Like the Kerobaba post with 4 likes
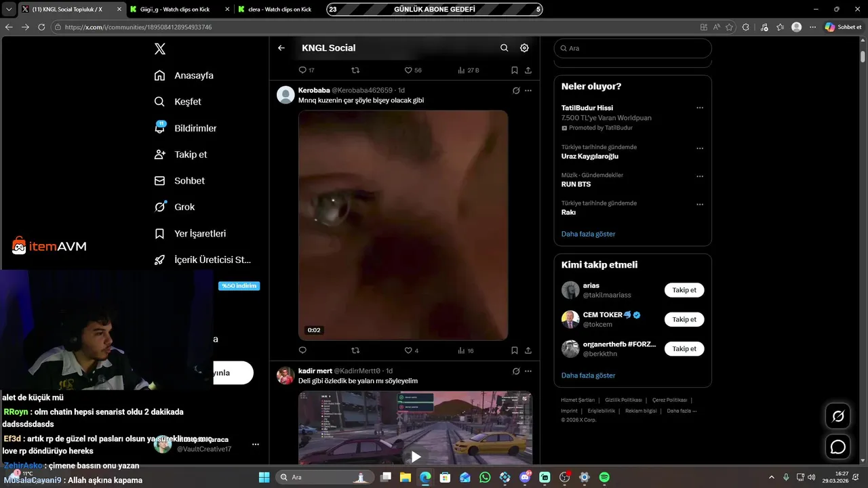The image size is (868, 488). [412, 350]
